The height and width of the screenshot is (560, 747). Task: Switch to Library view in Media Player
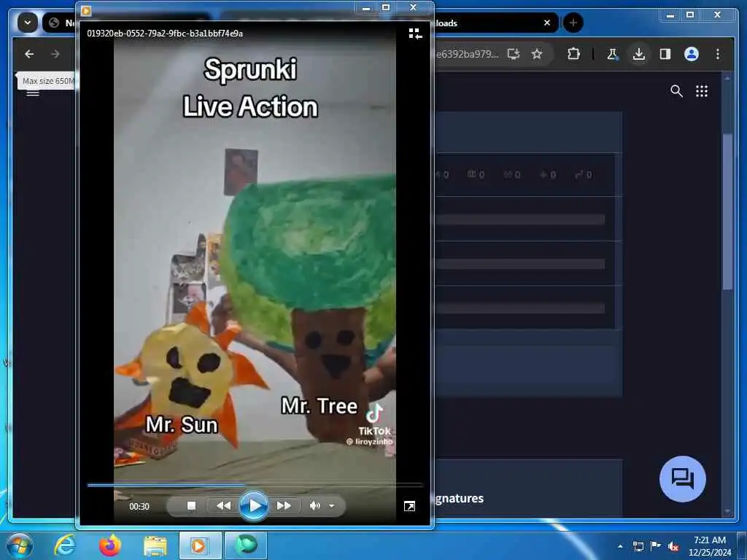point(415,34)
